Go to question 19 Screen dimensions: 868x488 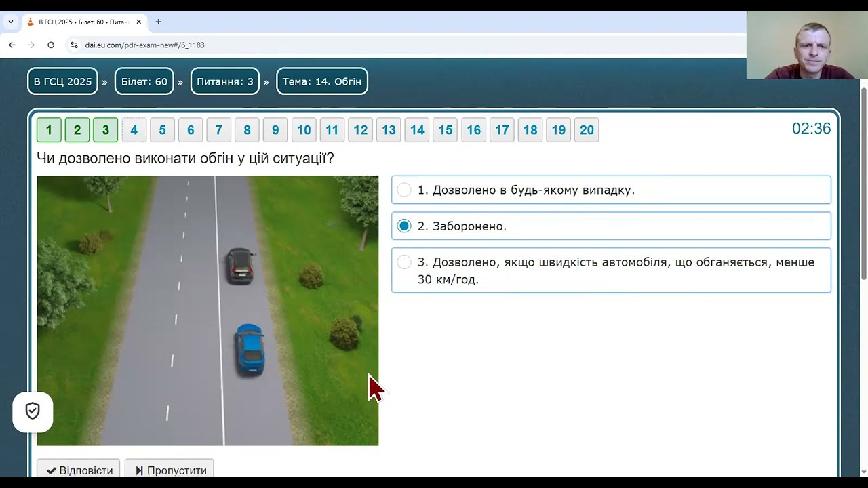click(558, 130)
